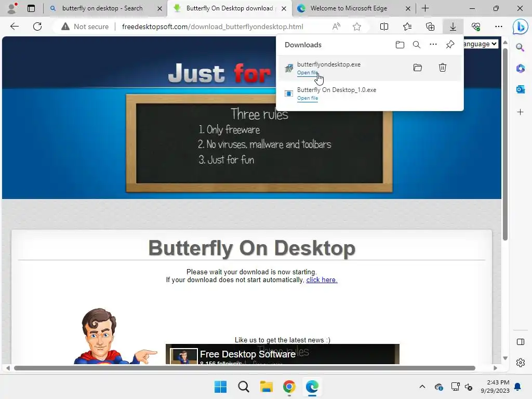Open the Windows Start menu
The width and height of the screenshot is (532, 399).
point(220,387)
